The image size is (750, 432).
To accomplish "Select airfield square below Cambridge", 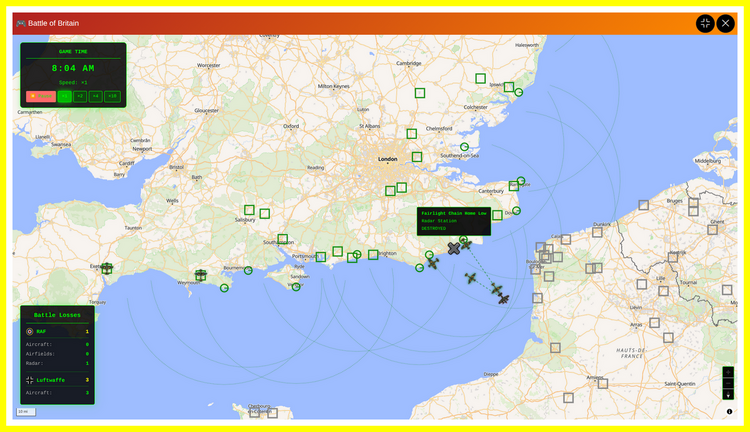I will [x=420, y=93].
